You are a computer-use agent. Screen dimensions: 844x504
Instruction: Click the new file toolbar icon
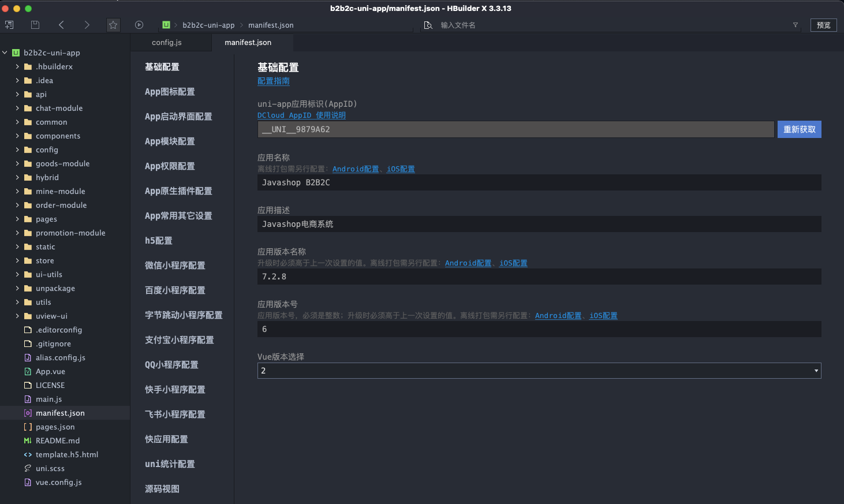(9, 25)
